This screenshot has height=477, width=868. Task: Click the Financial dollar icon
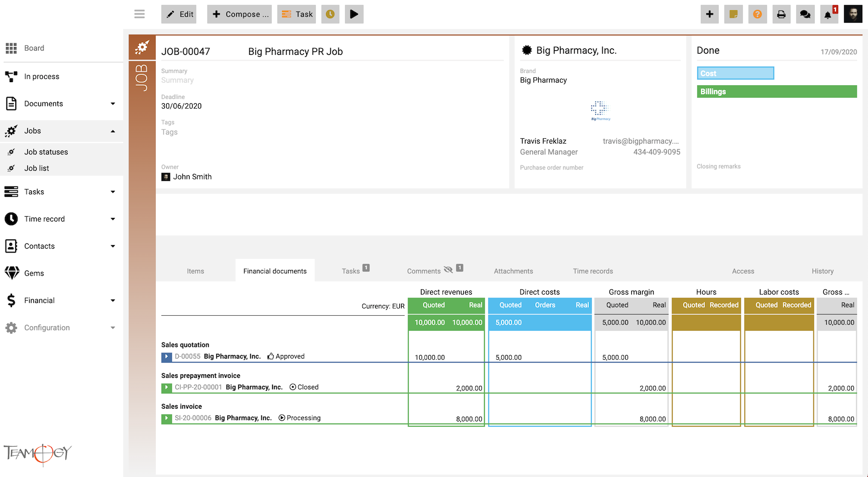11,301
